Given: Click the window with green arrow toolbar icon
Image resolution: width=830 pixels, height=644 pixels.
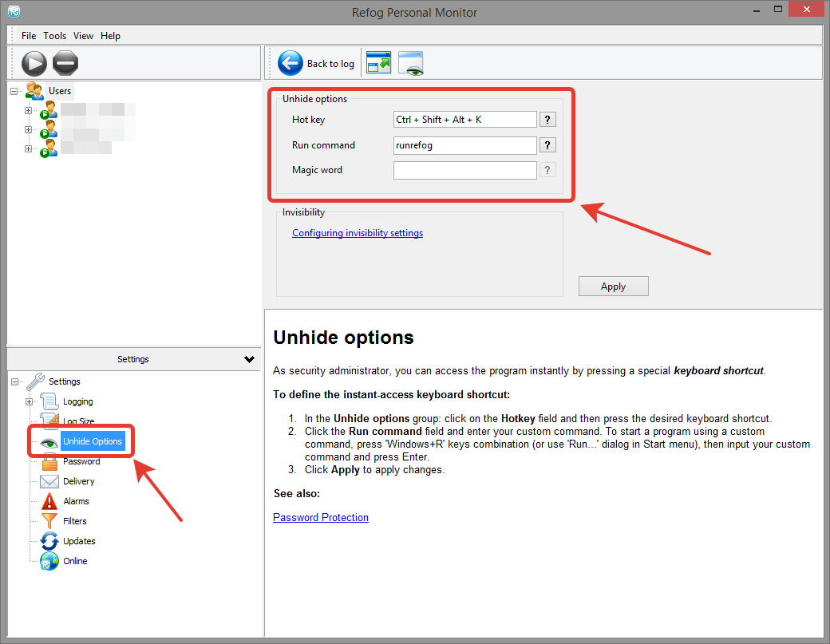Looking at the screenshot, I should (x=378, y=63).
